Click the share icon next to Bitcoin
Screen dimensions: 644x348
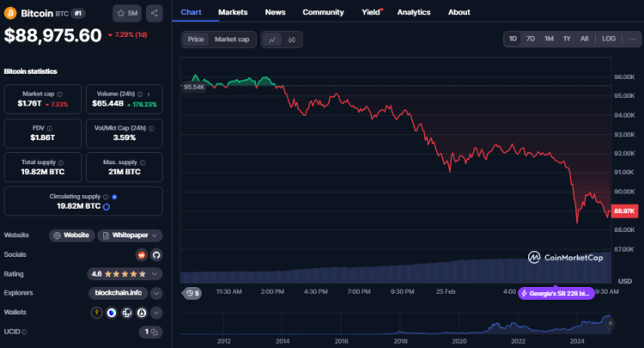click(x=154, y=13)
